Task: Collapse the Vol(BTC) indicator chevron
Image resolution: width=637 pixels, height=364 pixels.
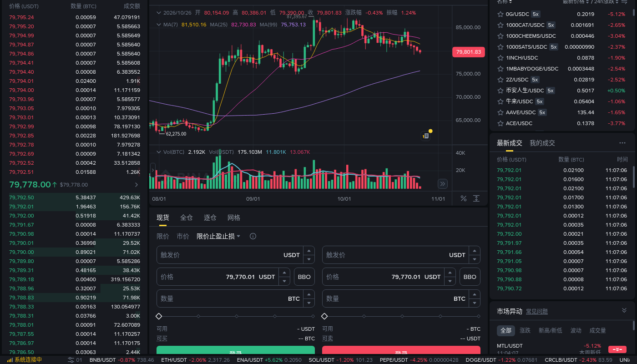Action: (159, 152)
